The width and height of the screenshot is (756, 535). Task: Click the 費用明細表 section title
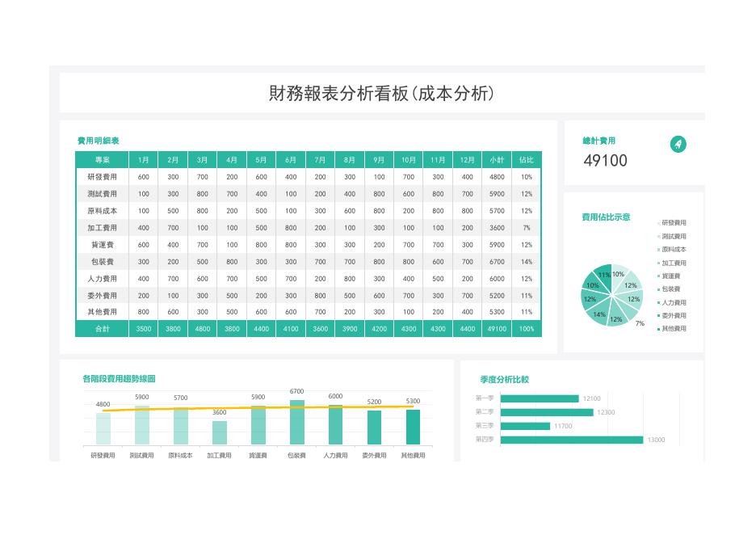tap(99, 141)
